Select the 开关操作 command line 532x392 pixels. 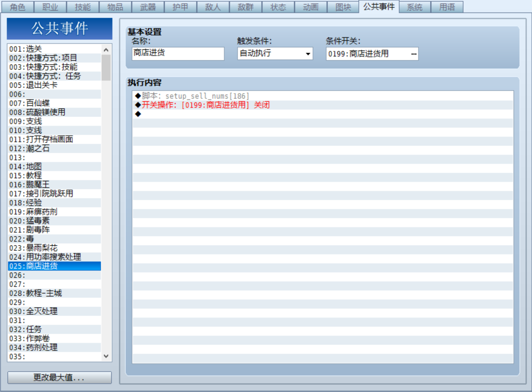tap(323, 105)
